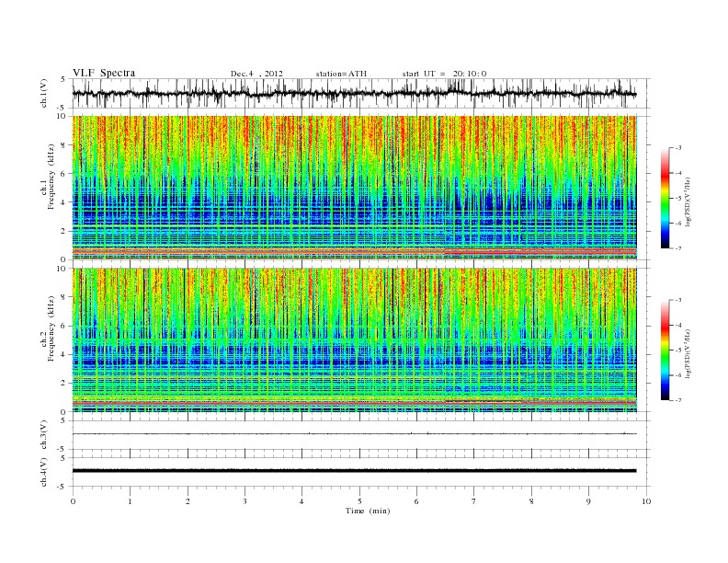
Task: Click the "6" kHz tick on ch.1 frequency axis
Action: pos(64,174)
